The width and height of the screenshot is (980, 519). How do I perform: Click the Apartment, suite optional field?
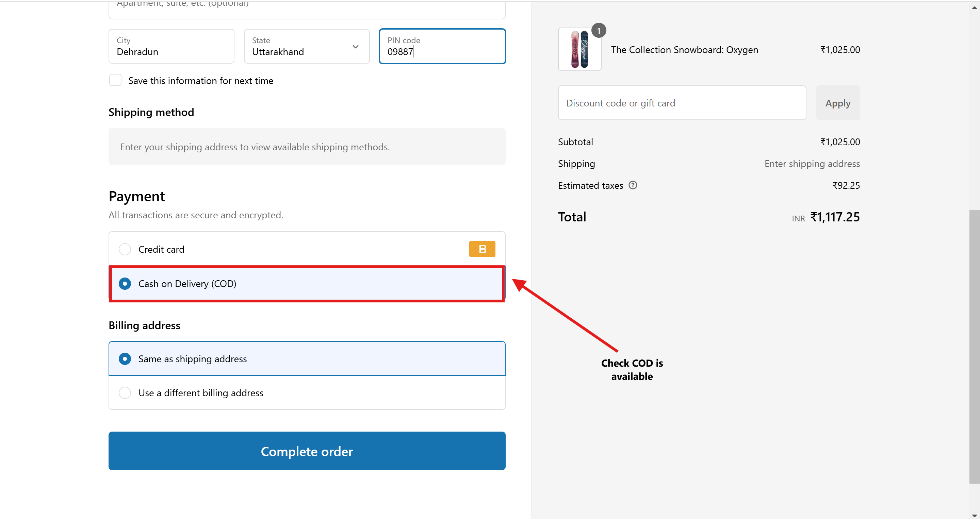(307, 7)
